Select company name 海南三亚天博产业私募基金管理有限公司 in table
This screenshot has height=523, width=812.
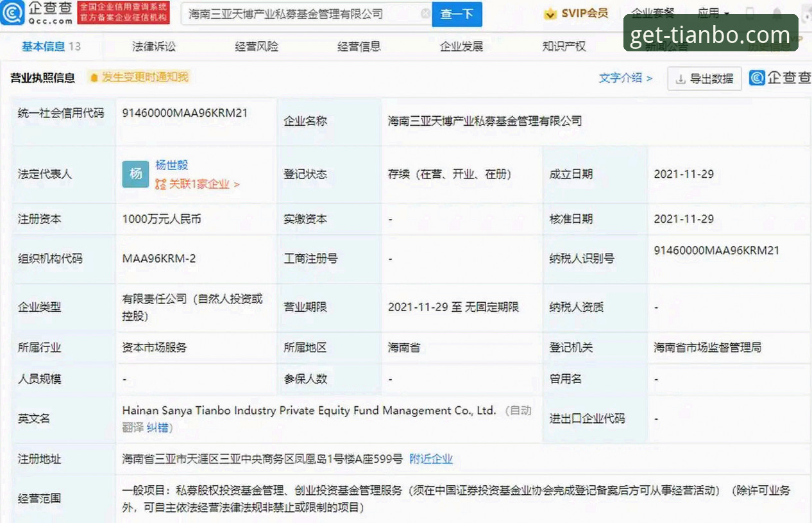[485, 121]
